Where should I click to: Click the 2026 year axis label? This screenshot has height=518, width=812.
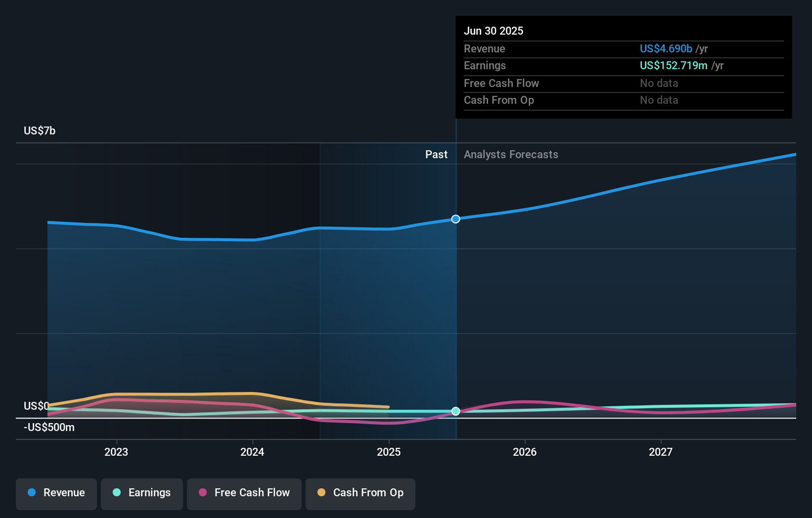click(525, 452)
